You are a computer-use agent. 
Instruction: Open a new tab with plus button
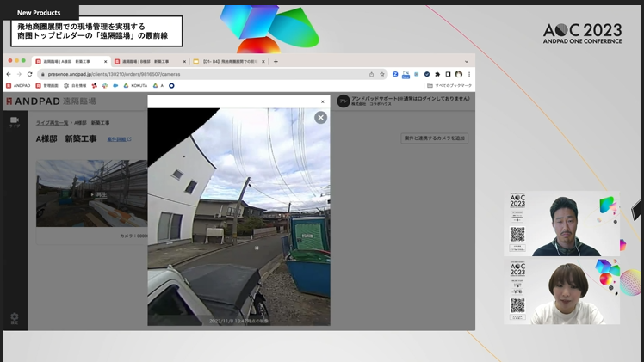pos(276,62)
